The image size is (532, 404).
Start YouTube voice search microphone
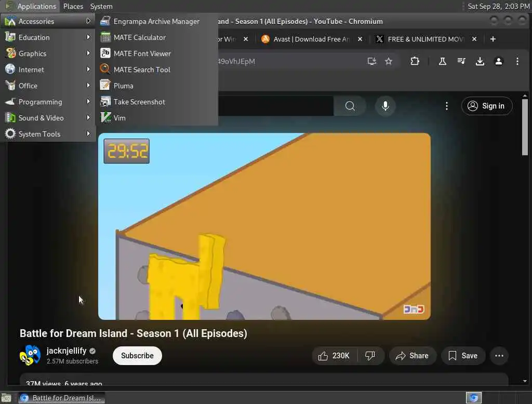click(x=385, y=106)
